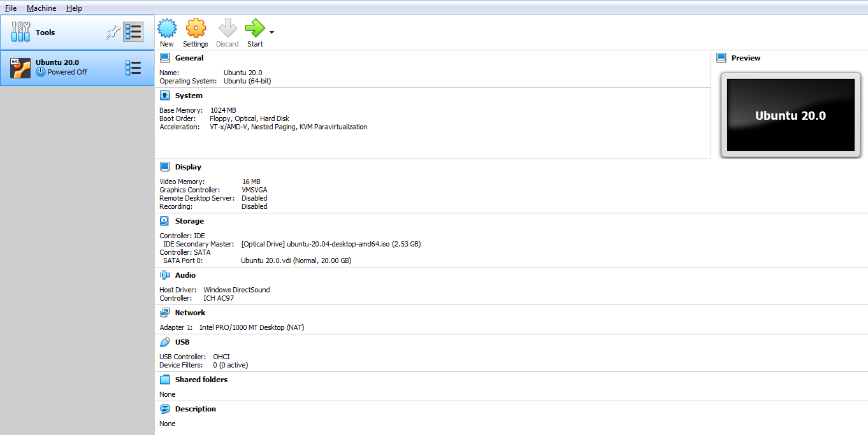The height and width of the screenshot is (435, 868).
Task: Open the Storage settings heading link
Action: tap(189, 221)
